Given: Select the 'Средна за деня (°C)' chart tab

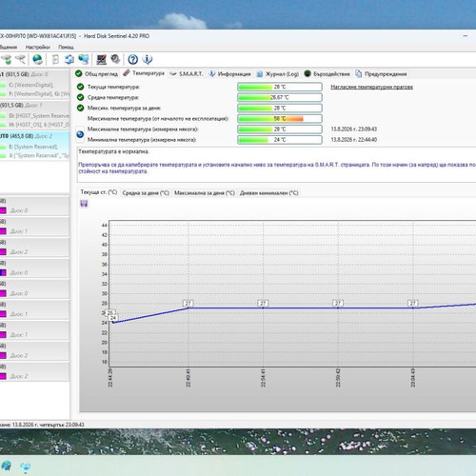Looking at the screenshot, I should 146,193.
